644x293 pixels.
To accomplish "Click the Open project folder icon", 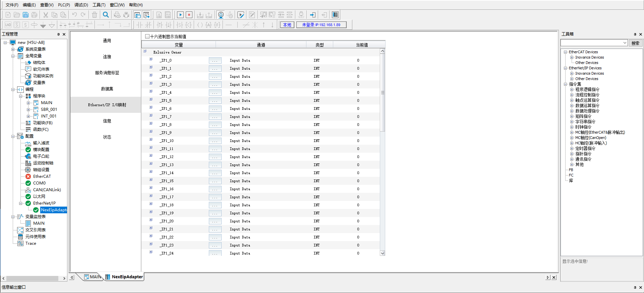I will [x=17, y=15].
